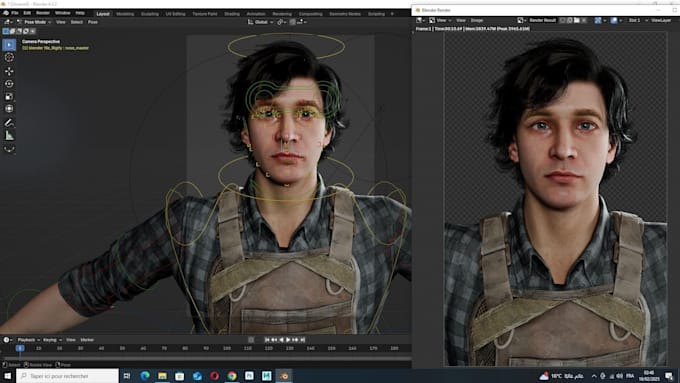Open the Playback dropdown in timeline
The height and width of the screenshot is (383, 680).
[x=28, y=340]
